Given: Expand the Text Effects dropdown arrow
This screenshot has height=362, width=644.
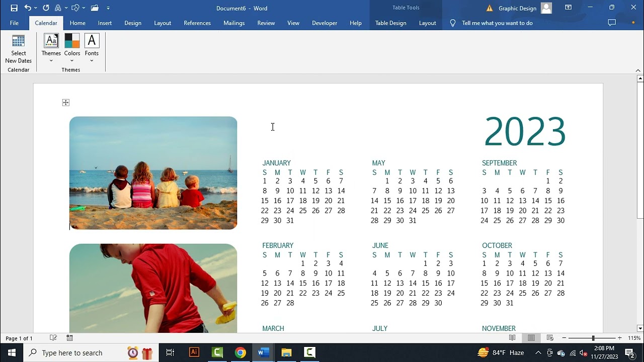Looking at the screenshot, I should [x=65, y=8].
